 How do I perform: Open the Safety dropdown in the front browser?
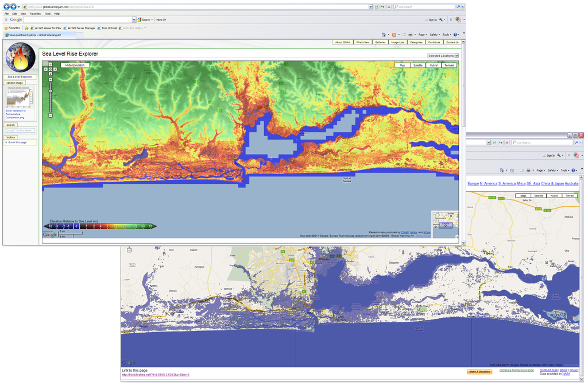(x=435, y=34)
